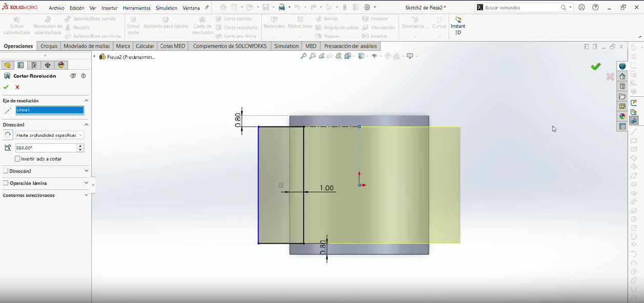Expand the Contornos seleccionados section

(86, 196)
